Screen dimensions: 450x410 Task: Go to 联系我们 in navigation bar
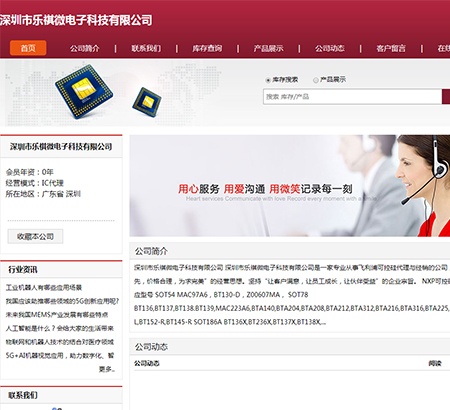point(146,49)
